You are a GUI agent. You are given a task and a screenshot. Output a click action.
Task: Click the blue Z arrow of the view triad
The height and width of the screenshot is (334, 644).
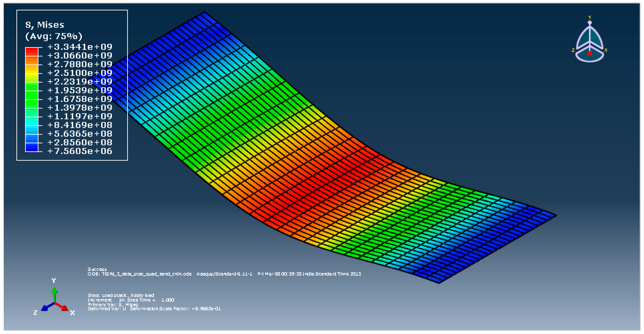(x=45, y=308)
